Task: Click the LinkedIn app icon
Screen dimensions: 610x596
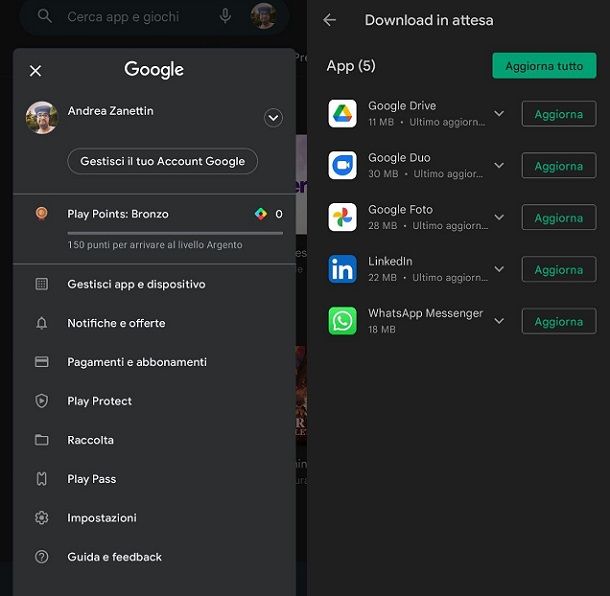Action: pos(342,269)
